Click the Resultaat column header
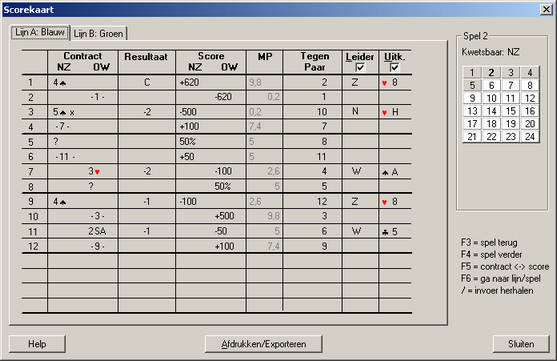 (146, 56)
